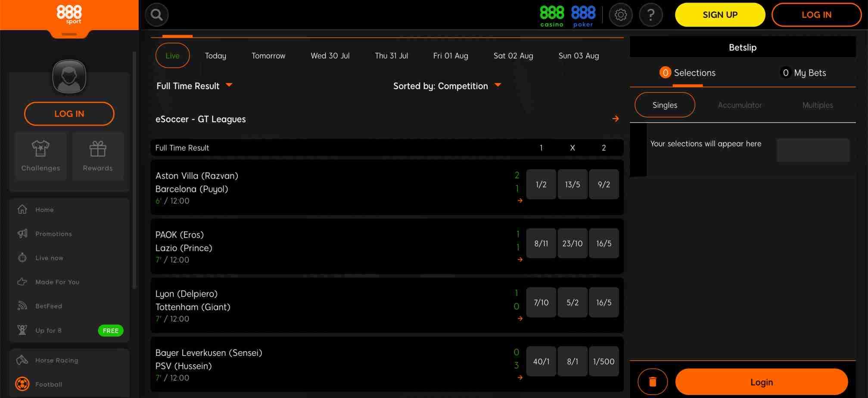The image size is (868, 398).
Task: Clear betslip with trash icon
Action: pyautogui.click(x=653, y=382)
